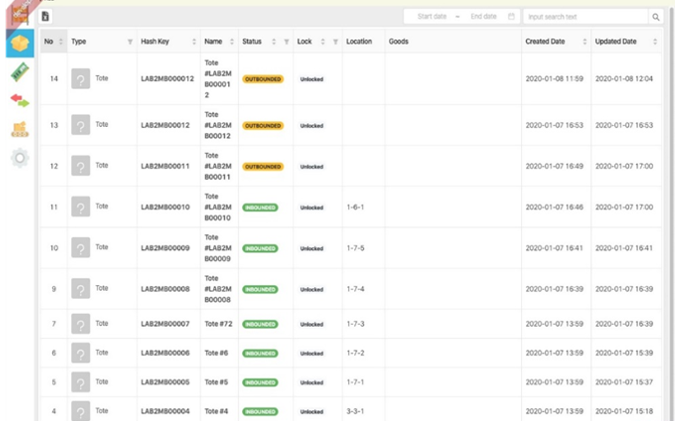Click the export file icon above table
675x421 pixels.
(x=45, y=16)
